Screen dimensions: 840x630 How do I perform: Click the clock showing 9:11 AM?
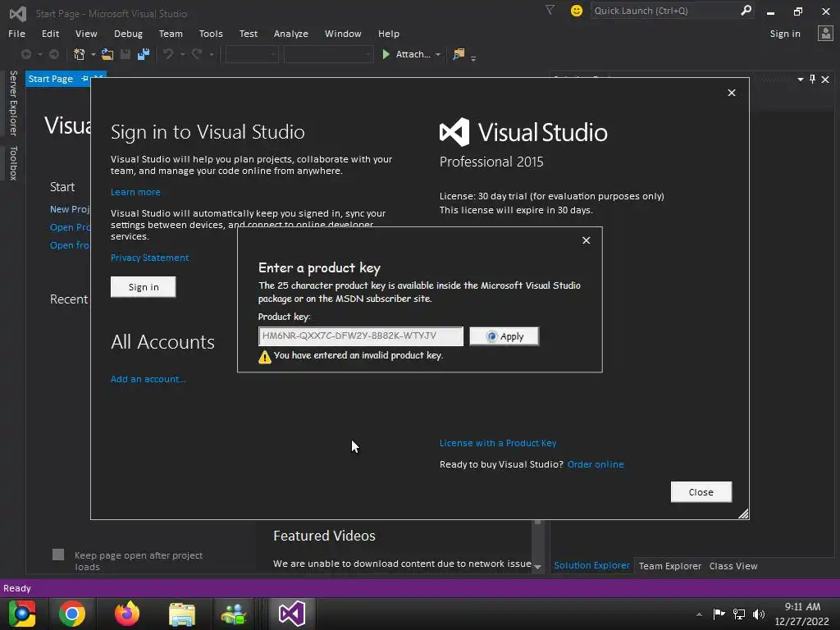tap(802, 606)
